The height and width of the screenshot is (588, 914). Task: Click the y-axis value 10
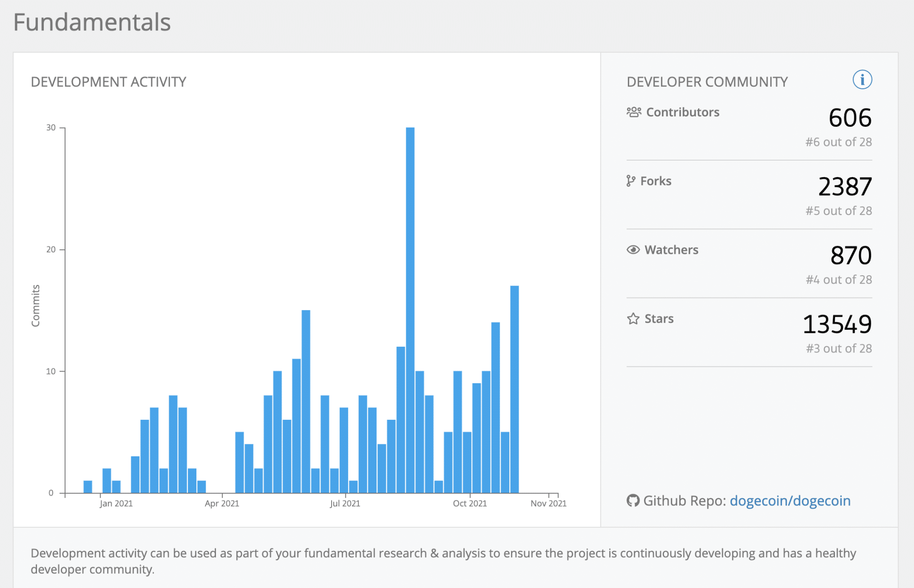(51, 371)
